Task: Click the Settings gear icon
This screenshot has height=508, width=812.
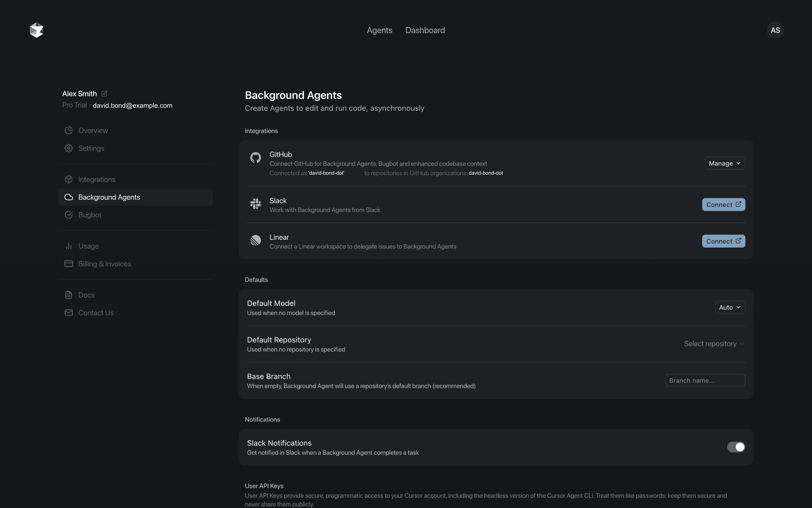Action: point(69,148)
